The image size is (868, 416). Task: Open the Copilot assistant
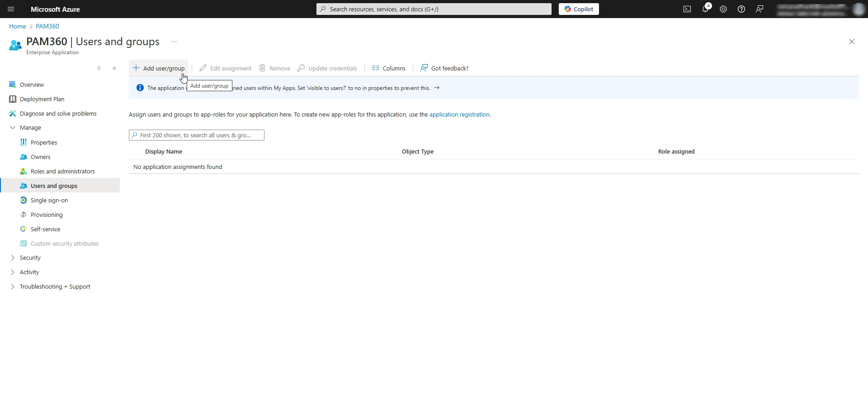point(579,9)
